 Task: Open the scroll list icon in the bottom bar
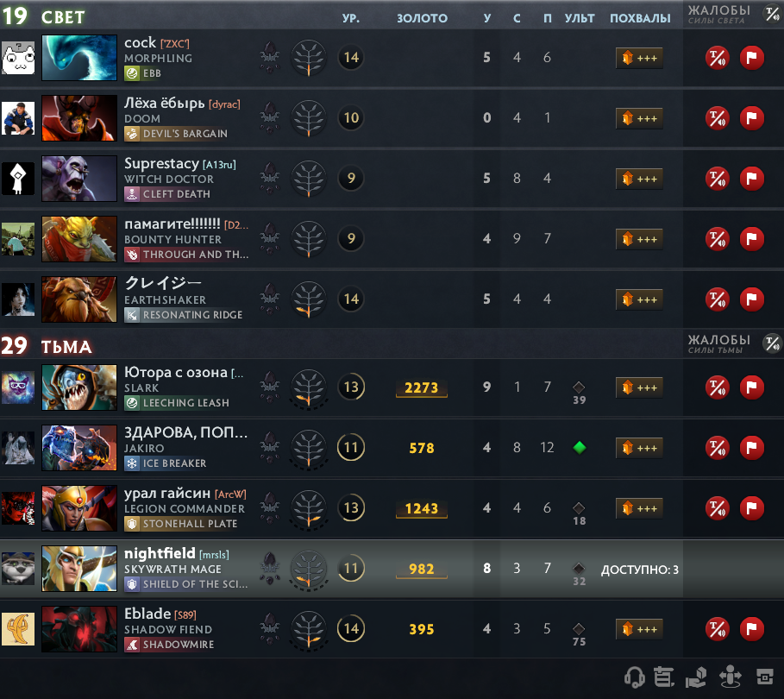pos(664,677)
